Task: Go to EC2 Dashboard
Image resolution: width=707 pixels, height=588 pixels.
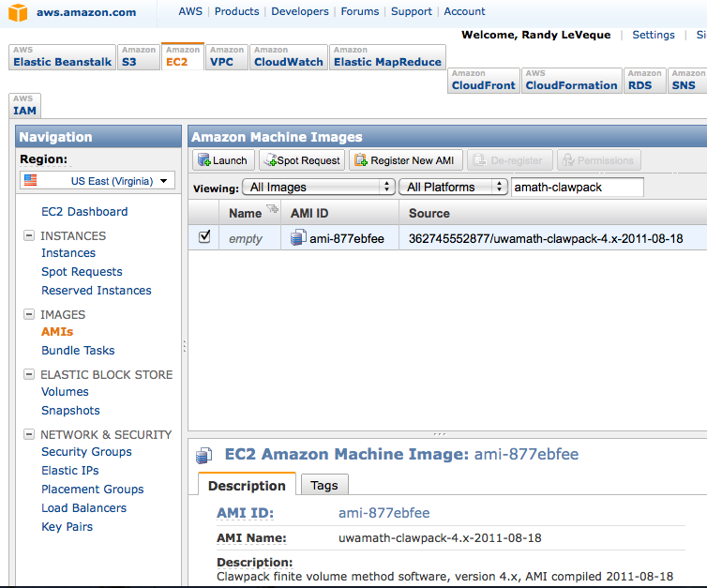Action: pos(84,212)
